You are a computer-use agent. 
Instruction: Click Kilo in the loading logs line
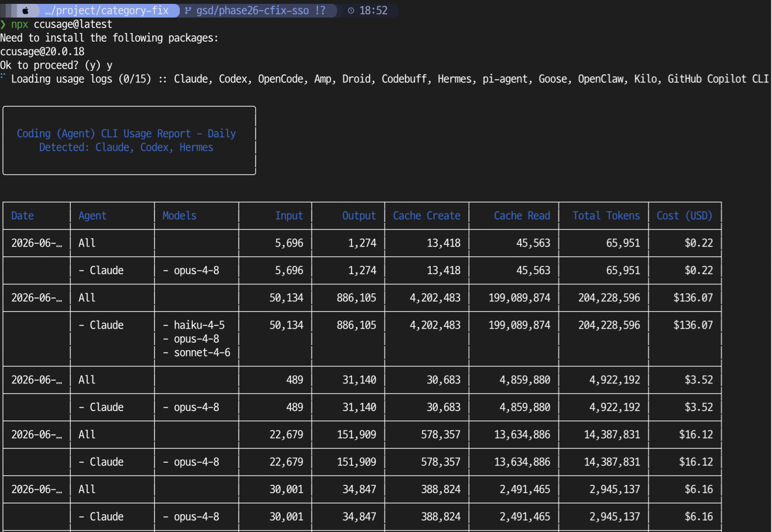click(x=645, y=79)
